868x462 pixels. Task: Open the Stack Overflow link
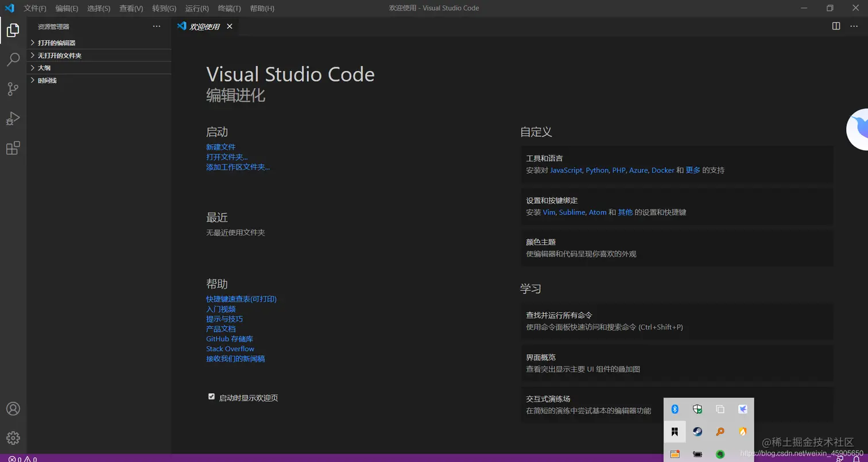tap(230, 349)
